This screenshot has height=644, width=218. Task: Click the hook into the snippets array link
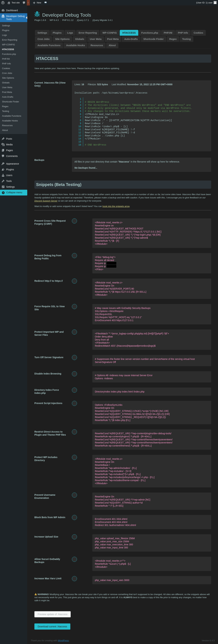[x=116, y=206]
